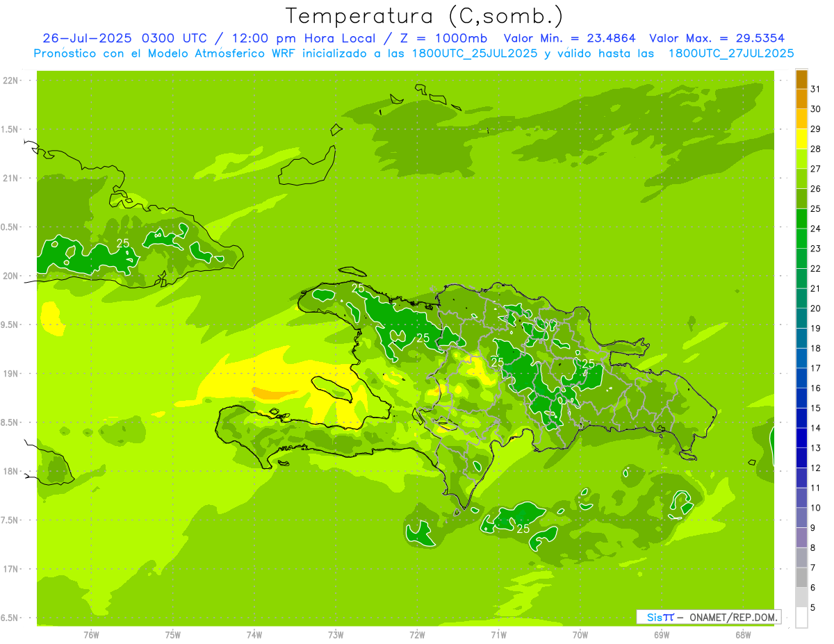Pick the gold legend swatch between 29 and 30
The image size is (834, 644).
pos(802,119)
